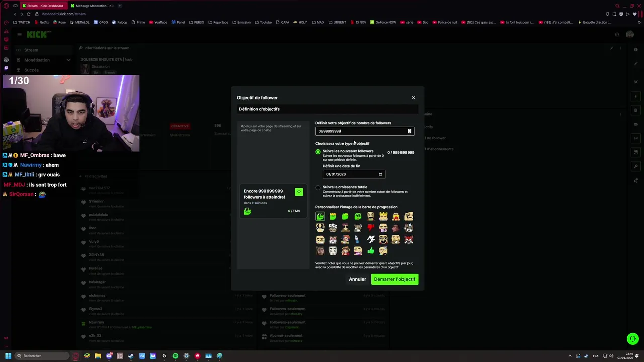
Task: Open Discord from the taskbar
Action: (109, 356)
